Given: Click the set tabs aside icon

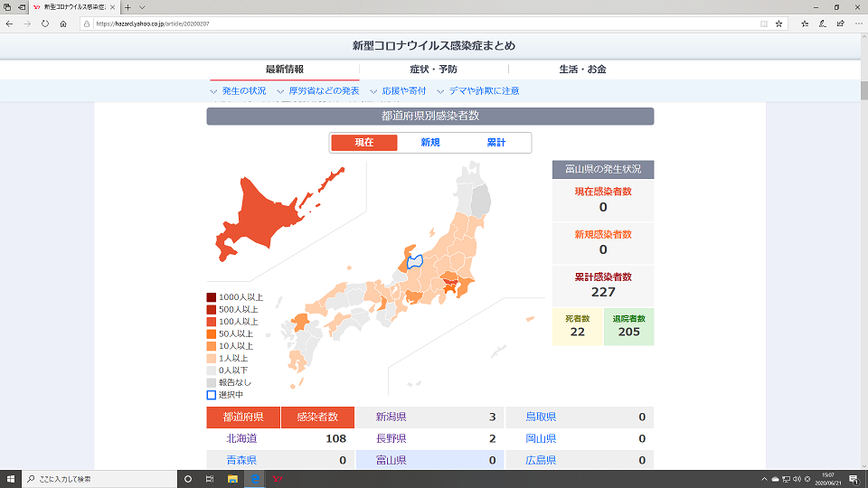Looking at the screenshot, I should click(x=22, y=7).
